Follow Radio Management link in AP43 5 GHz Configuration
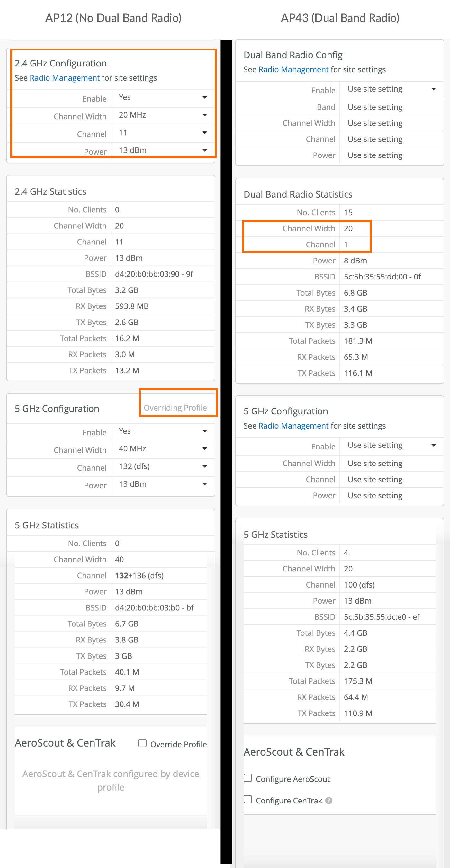 point(293,426)
